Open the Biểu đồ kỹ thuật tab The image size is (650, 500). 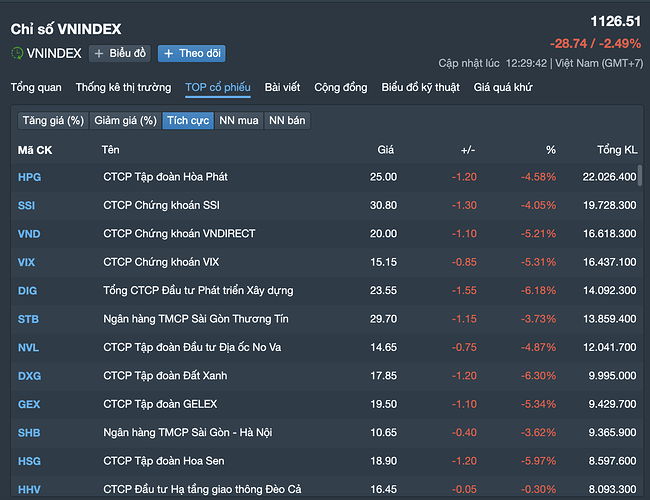421,87
